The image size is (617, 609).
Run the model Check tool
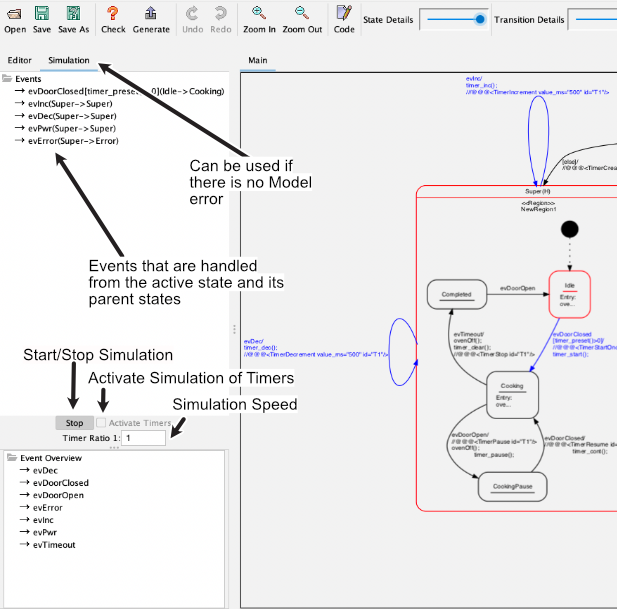[113, 14]
